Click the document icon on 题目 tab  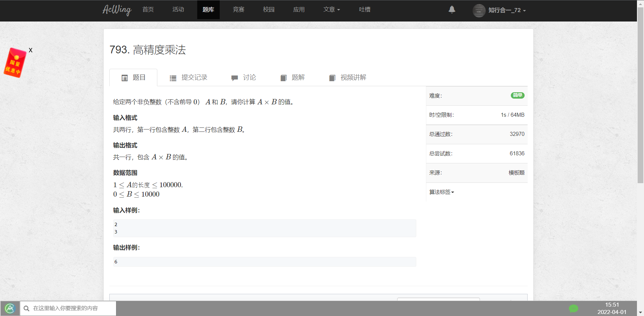tap(124, 77)
